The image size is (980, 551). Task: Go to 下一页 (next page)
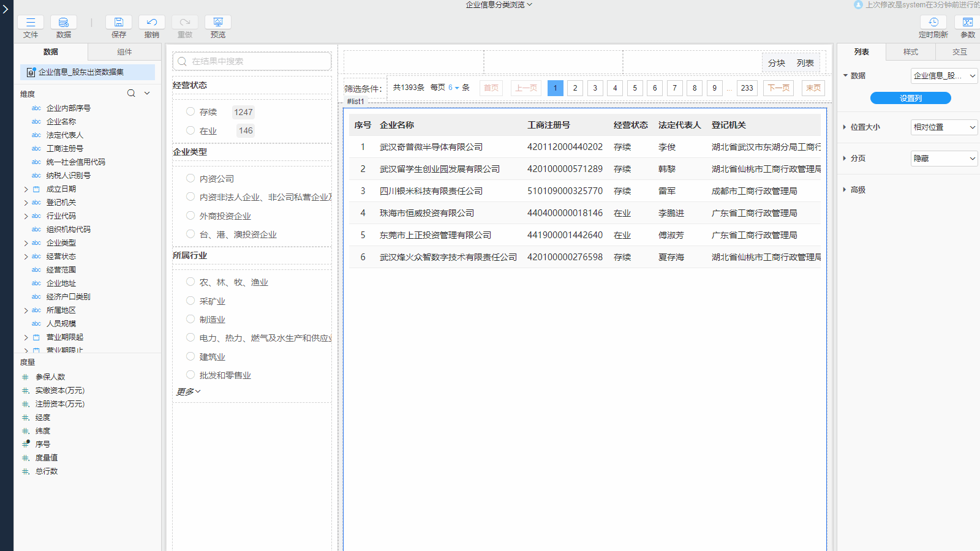coord(778,88)
